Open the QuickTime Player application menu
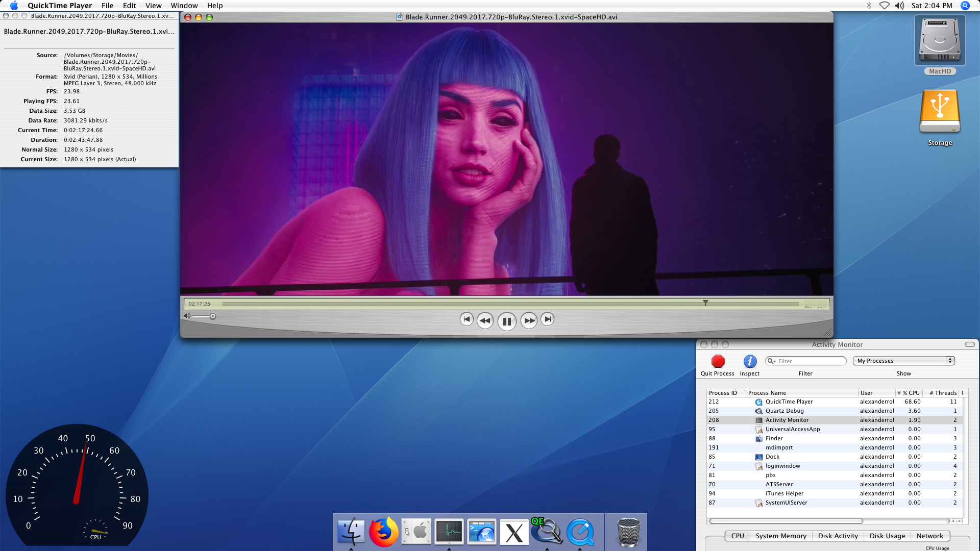 tap(60, 6)
